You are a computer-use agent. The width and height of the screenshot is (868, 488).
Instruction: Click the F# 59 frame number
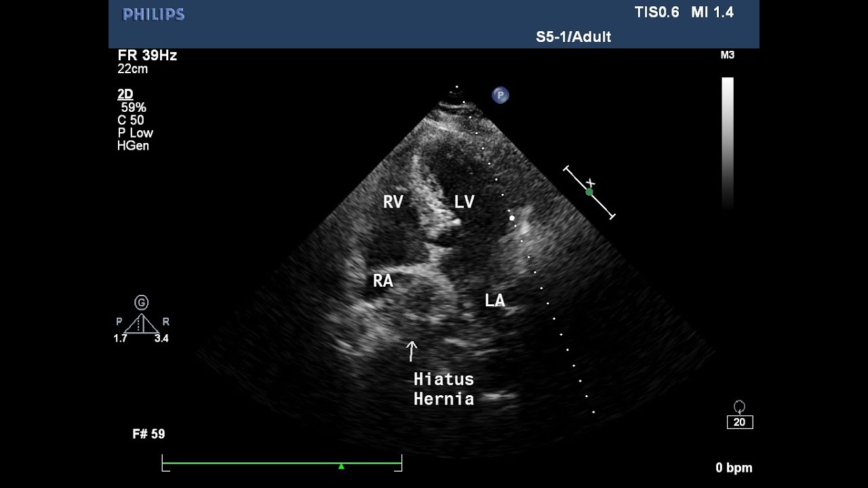(x=149, y=434)
